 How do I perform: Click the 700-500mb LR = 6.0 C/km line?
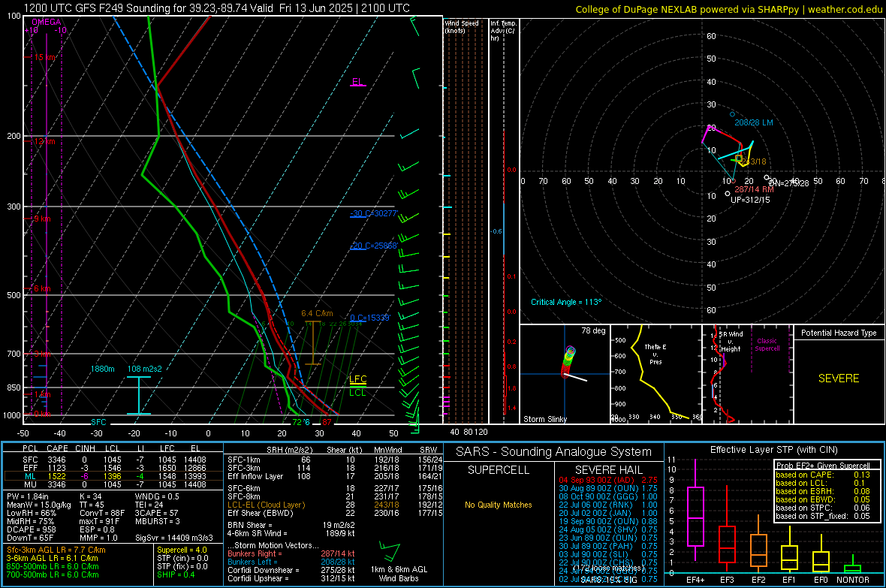click(53, 574)
